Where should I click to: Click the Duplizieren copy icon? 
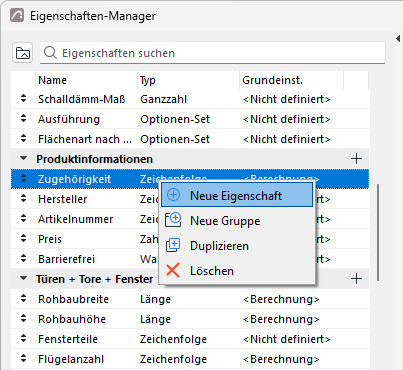tap(173, 245)
